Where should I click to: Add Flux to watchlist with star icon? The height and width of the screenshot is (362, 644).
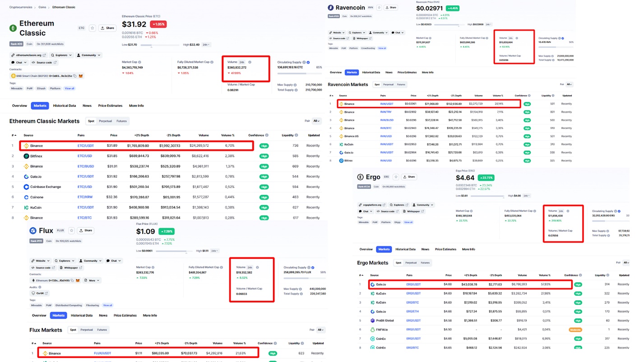(x=71, y=230)
